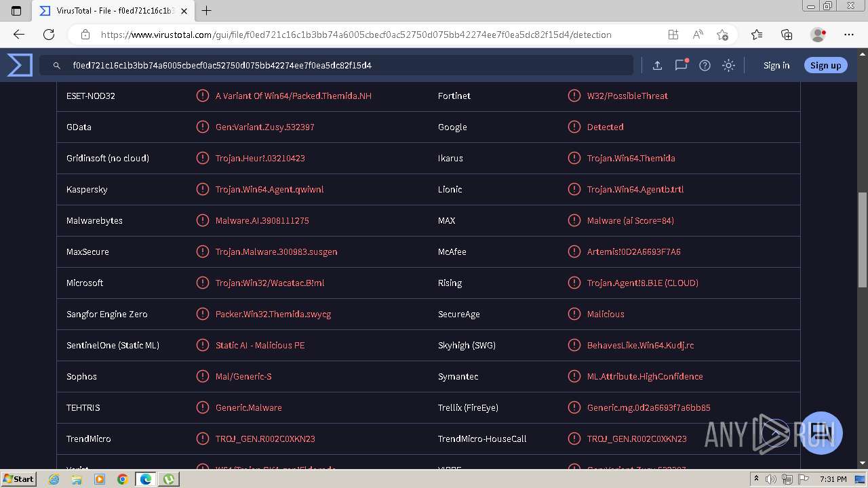Select 'Static AI - Malicious PE' result
Image resolution: width=868 pixels, height=488 pixels.
[260, 345]
